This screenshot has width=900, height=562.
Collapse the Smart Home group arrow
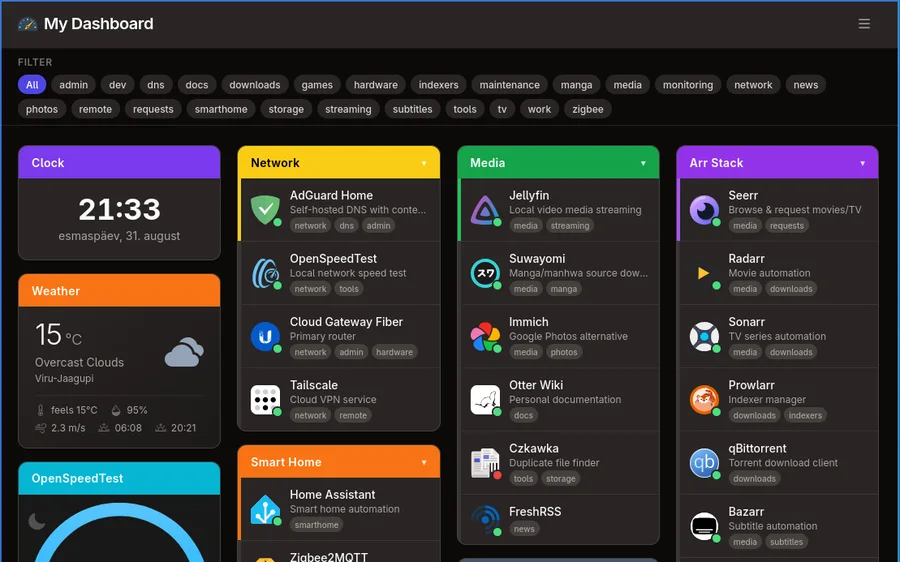(x=424, y=463)
